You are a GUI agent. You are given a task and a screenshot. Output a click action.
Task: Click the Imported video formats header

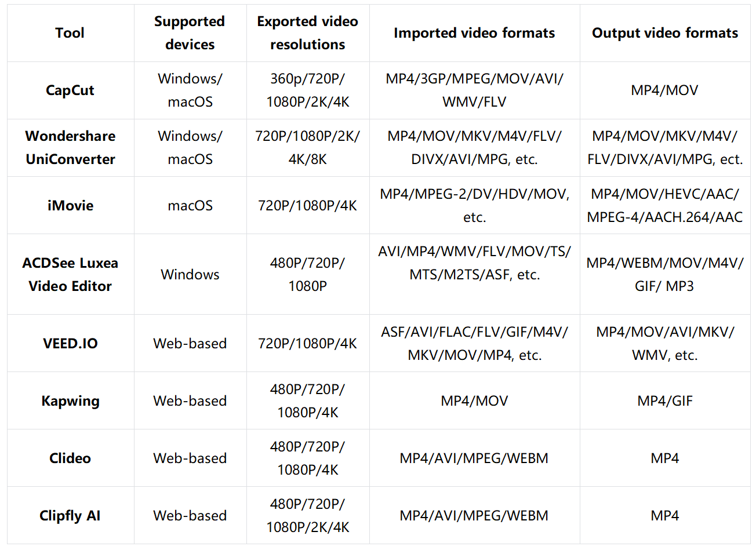point(474,33)
